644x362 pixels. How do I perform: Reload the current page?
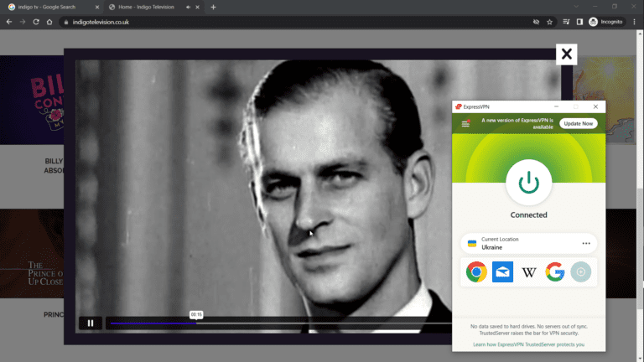36,22
